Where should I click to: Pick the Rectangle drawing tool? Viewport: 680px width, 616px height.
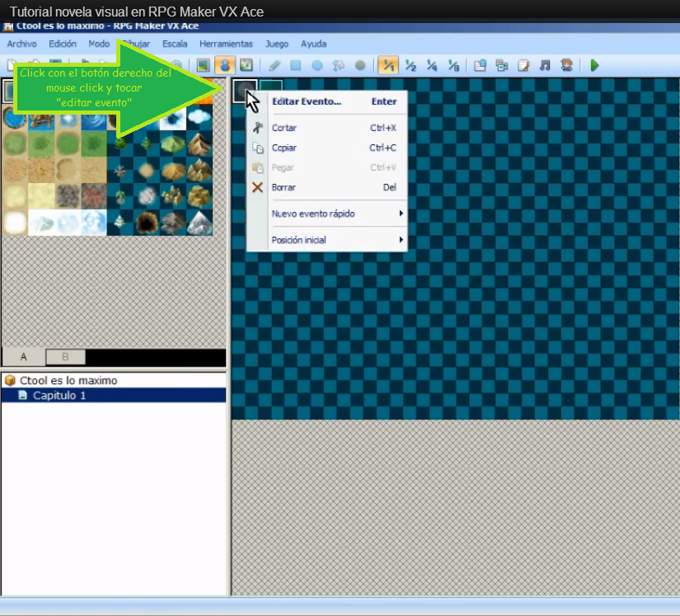[296, 65]
